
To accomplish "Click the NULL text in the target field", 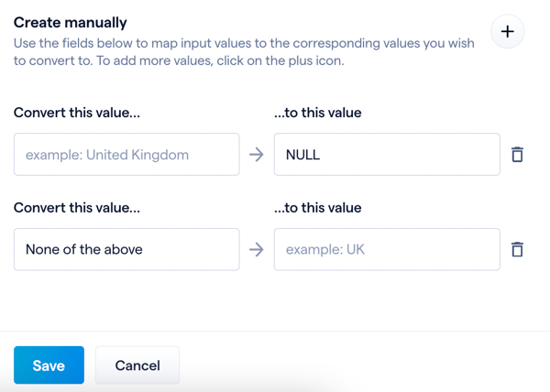I will (x=302, y=155).
